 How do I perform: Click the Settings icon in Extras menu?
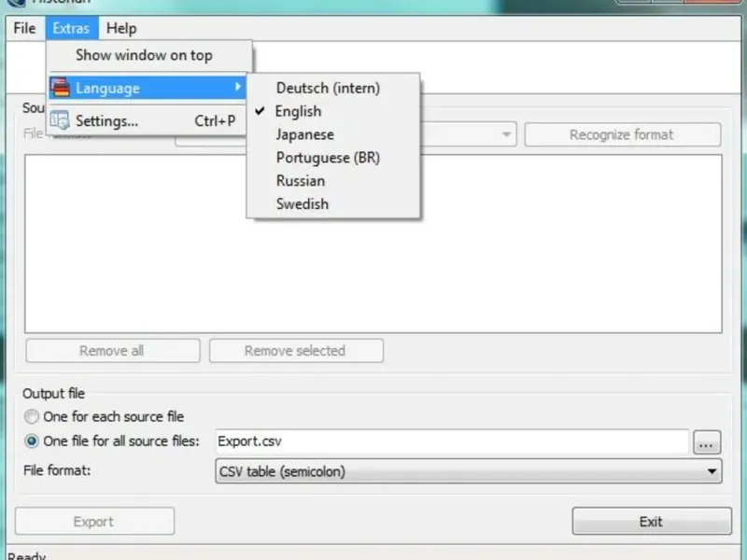coord(61,120)
